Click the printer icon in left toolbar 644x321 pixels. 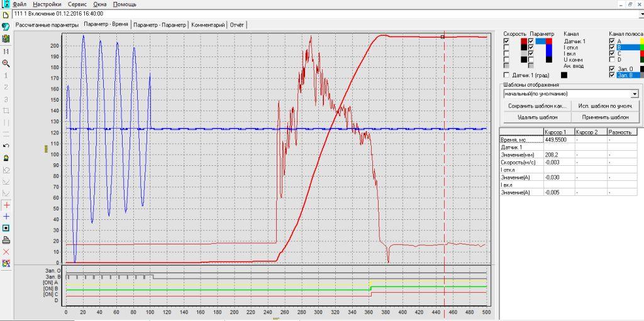point(6,240)
